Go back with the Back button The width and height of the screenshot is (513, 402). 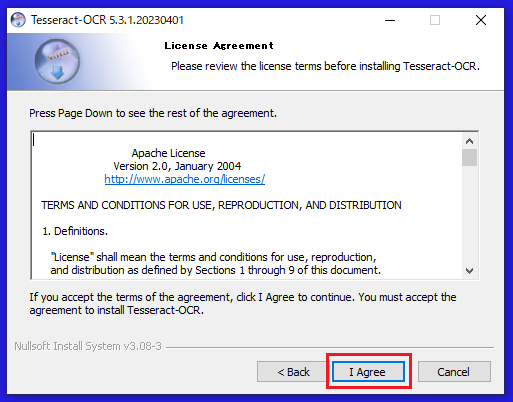293,372
